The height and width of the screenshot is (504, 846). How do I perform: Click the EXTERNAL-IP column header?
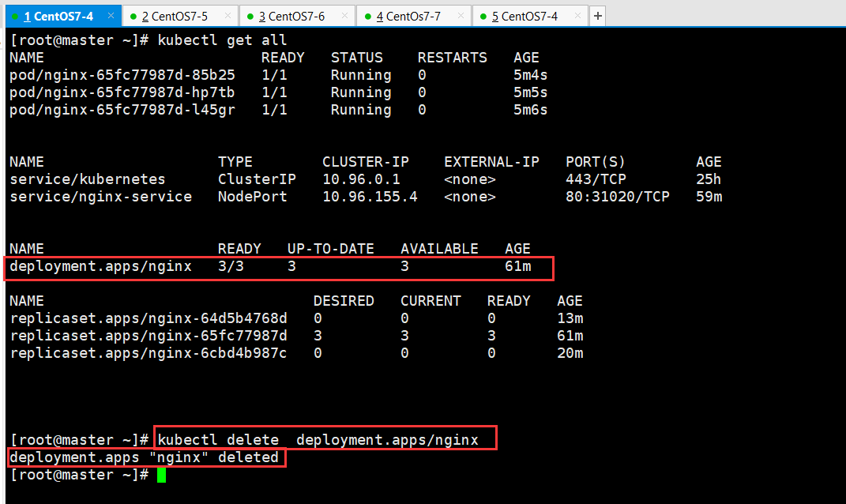pyautogui.click(x=491, y=162)
